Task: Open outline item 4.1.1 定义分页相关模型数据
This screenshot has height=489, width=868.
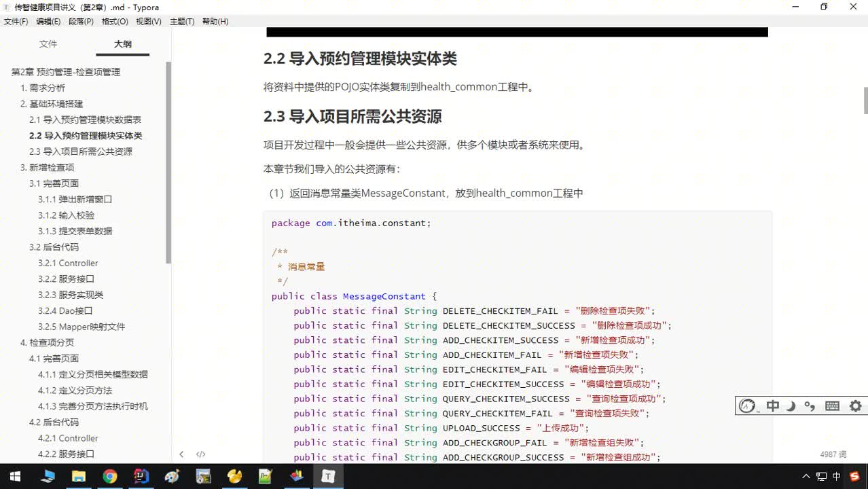Action: [92, 374]
